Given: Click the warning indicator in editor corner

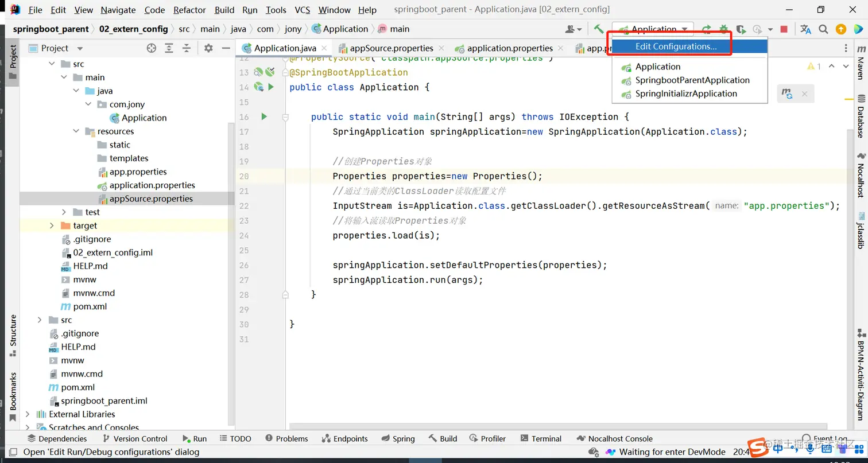Looking at the screenshot, I should (x=814, y=67).
